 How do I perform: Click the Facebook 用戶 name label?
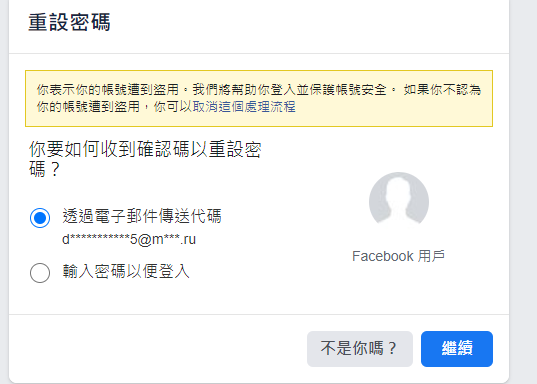point(399,256)
